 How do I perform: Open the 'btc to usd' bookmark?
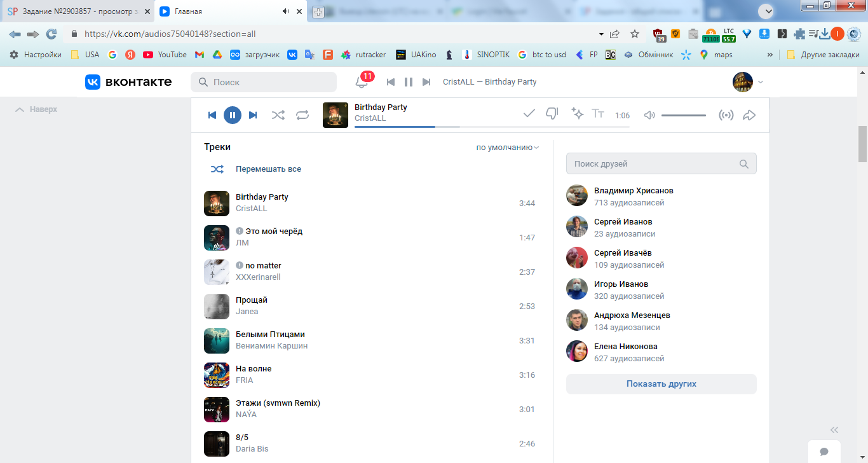pos(541,55)
